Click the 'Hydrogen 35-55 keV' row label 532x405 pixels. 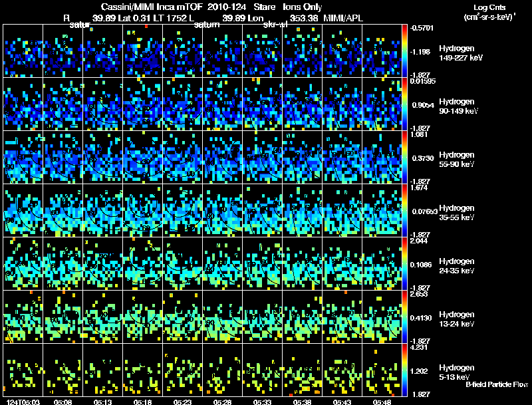(x=457, y=213)
